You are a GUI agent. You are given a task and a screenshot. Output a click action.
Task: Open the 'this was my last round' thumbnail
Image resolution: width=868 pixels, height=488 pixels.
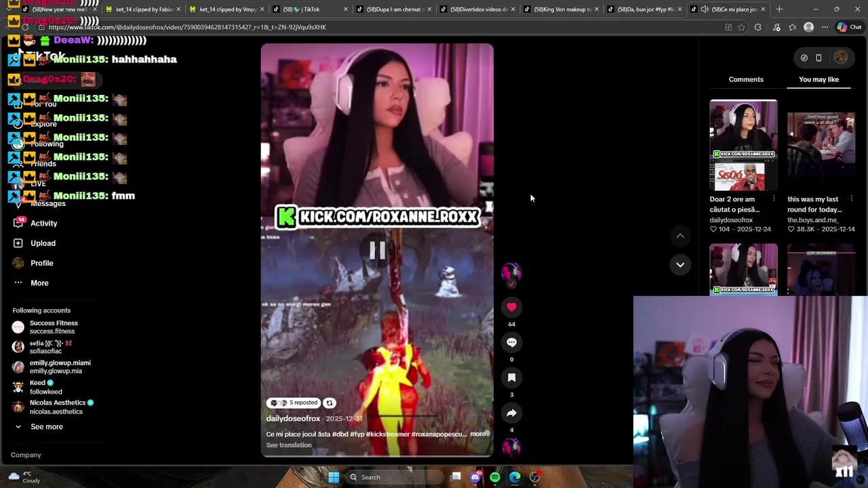point(821,145)
